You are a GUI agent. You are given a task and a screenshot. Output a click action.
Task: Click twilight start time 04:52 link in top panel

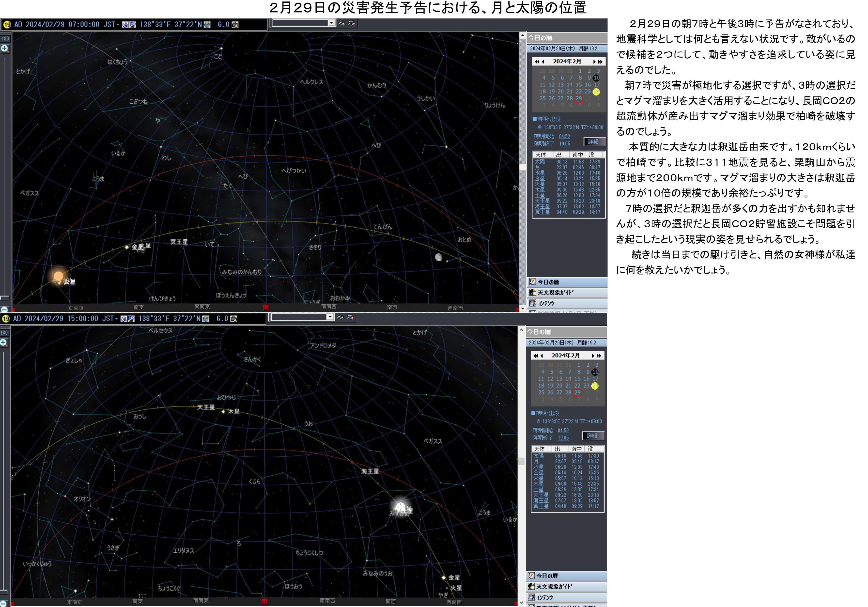click(x=564, y=137)
